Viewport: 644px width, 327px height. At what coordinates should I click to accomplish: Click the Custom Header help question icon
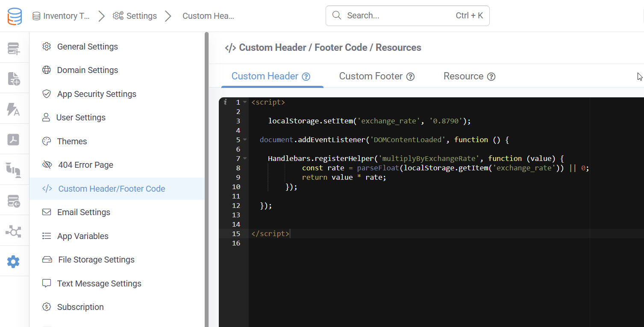point(306,77)
